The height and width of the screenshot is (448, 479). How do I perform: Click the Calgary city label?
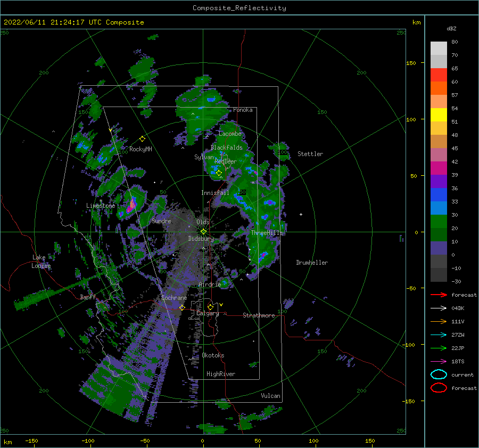point(208,313)
